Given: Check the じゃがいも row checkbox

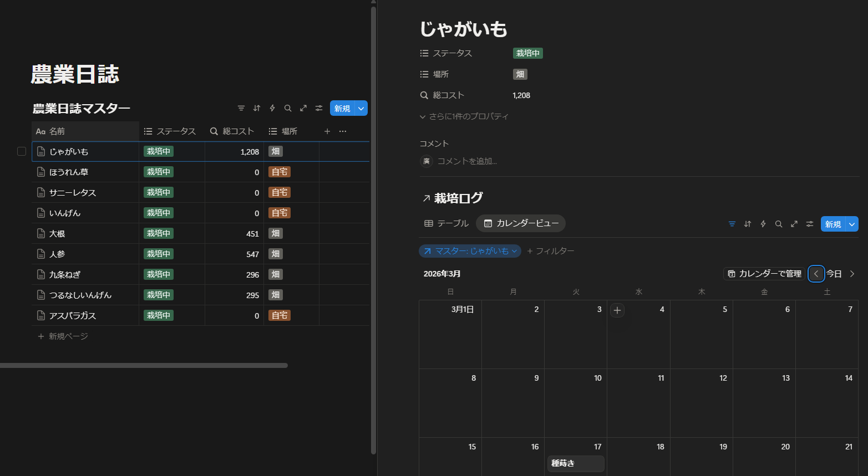Looking at the screenshot, I should pyautogui.click(x=22, y=151).
